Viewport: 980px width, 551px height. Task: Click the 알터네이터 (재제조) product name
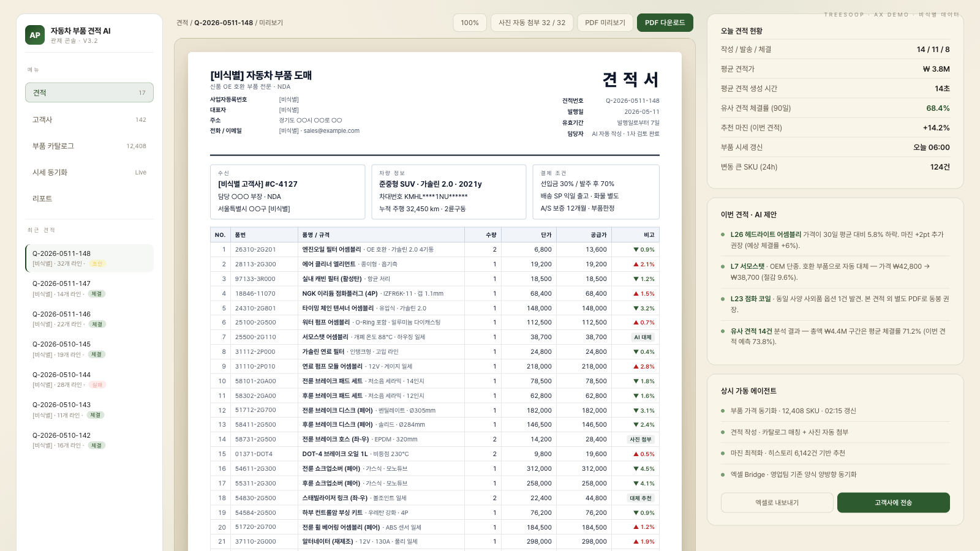pos(328,542)
